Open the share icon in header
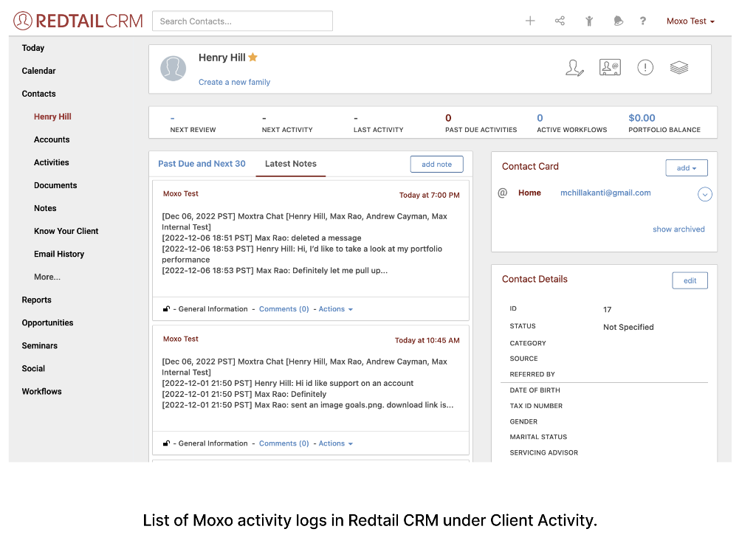Image resolution: width=756 pixels, height=546 pixels. coord(560,21)
